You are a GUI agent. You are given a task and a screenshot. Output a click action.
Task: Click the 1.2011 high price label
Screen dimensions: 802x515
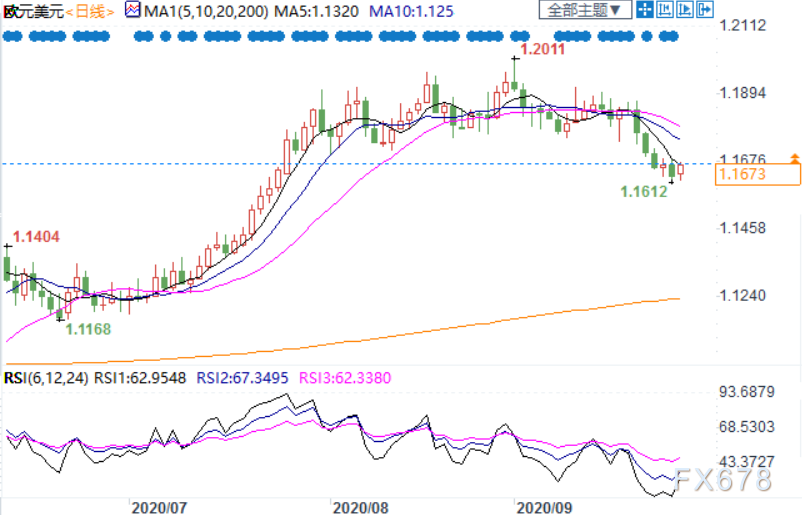[543, 49]
